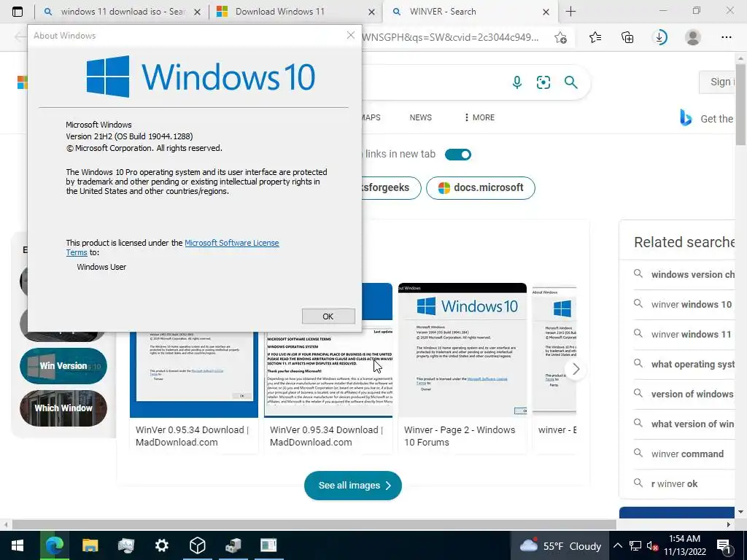
Task: Search related 'r winver ok'
Action: tap(684, 484)
